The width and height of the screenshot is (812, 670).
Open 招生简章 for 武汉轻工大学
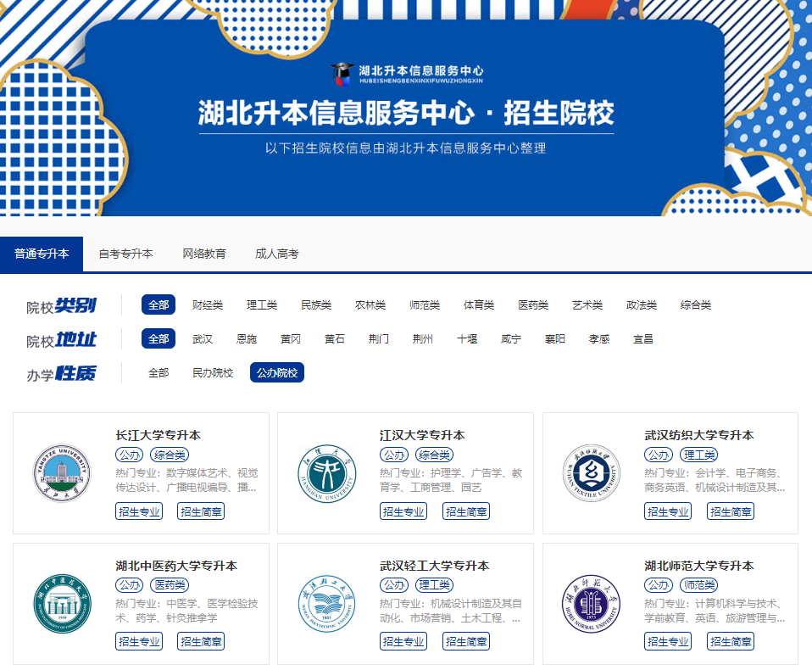[x=466, y=641]
